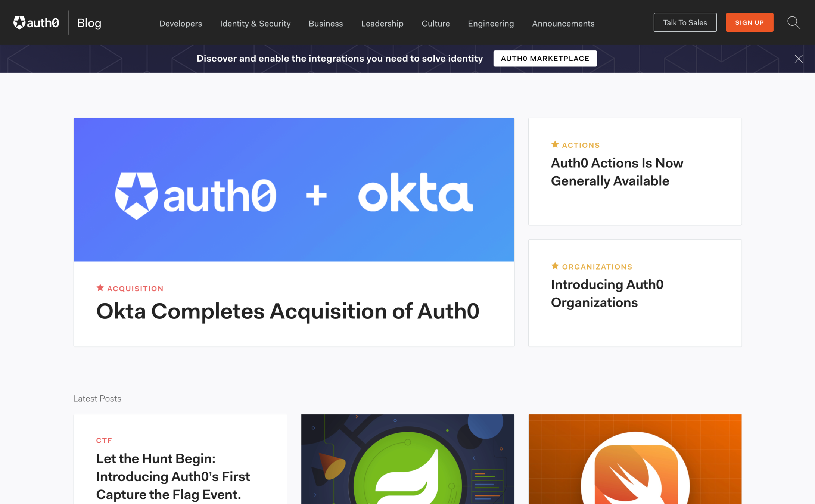
Task: Click the star icon beside ACTIONS
Action: [555, 145]
